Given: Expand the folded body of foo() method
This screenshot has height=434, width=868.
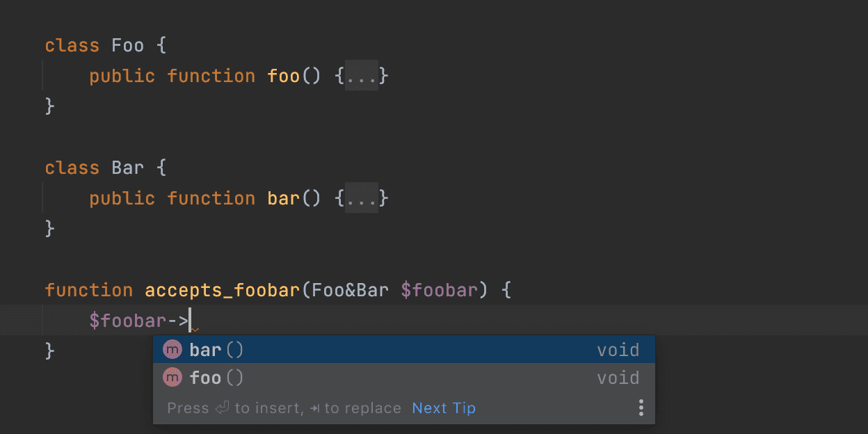Looking at the screenshot, I should tap(362, 75).
